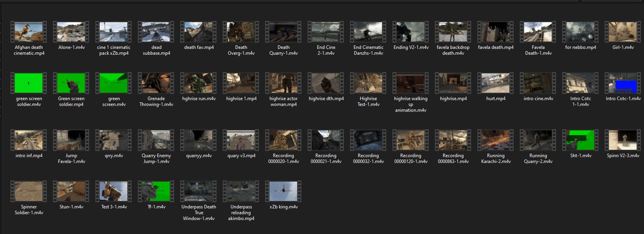This screenshot has width=644, height=234.
Task: Click quary v3.mp4 file name
Action: [241, 156]
